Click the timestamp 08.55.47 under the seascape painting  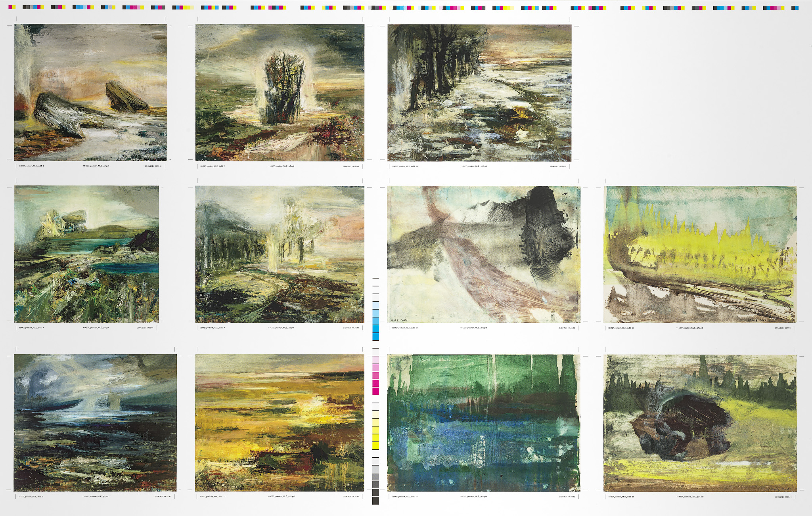[x=167, y=496]
